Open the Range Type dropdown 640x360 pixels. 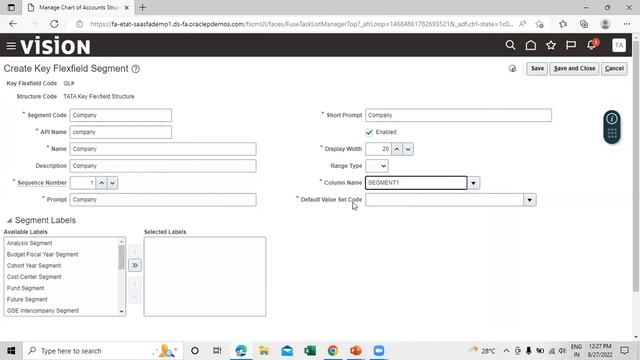tap(377, 166)
